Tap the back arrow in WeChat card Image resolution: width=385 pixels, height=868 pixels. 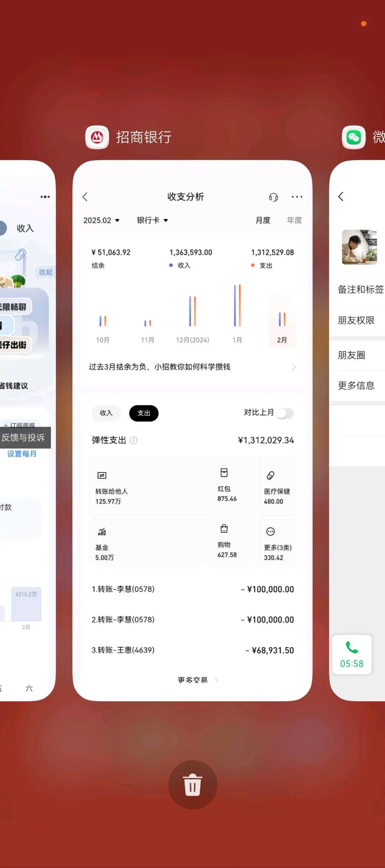[x=341, y=197]
